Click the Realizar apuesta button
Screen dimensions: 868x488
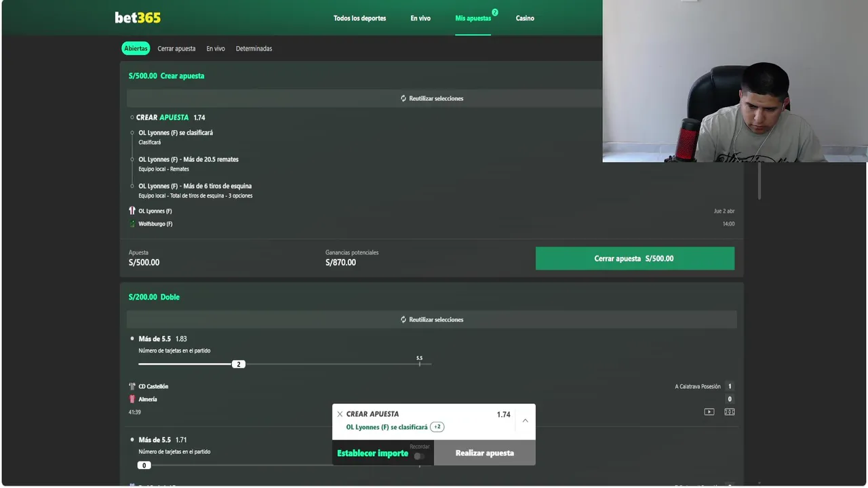pyautogui.click(x=485, y=453)
